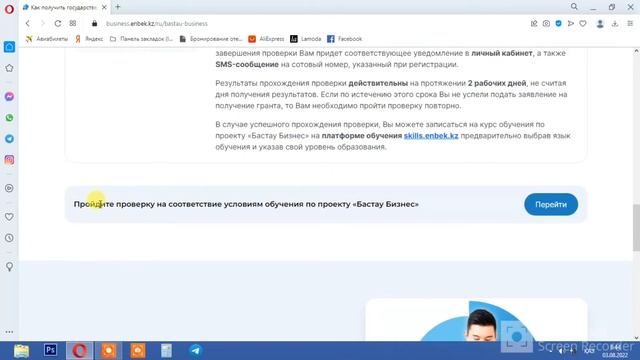Open the send/flow arrow icon in toolbar
Screen dimensions: 640x360
pyautogui.click(x=571, y=24)
